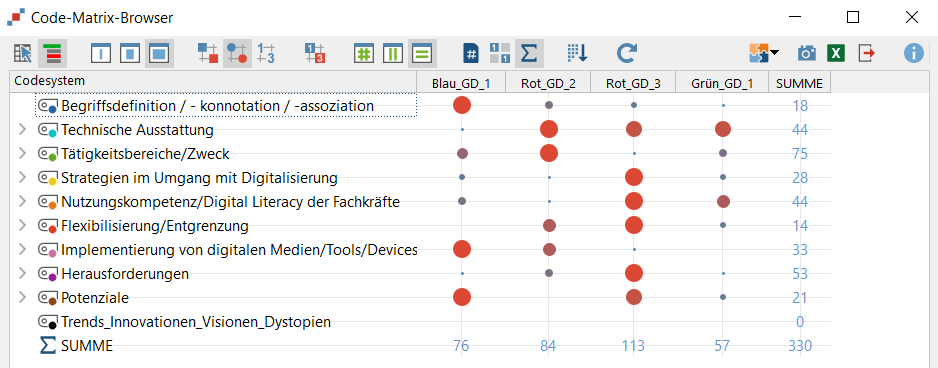
Task: Click the Codesystem column header
Action: (x=214, y=81)
